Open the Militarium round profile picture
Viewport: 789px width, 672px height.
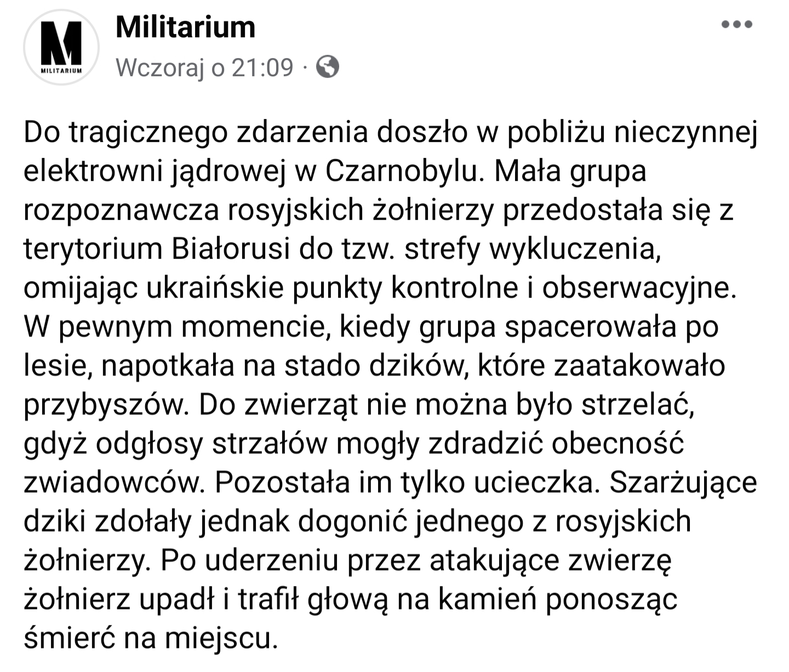[61, 47]
